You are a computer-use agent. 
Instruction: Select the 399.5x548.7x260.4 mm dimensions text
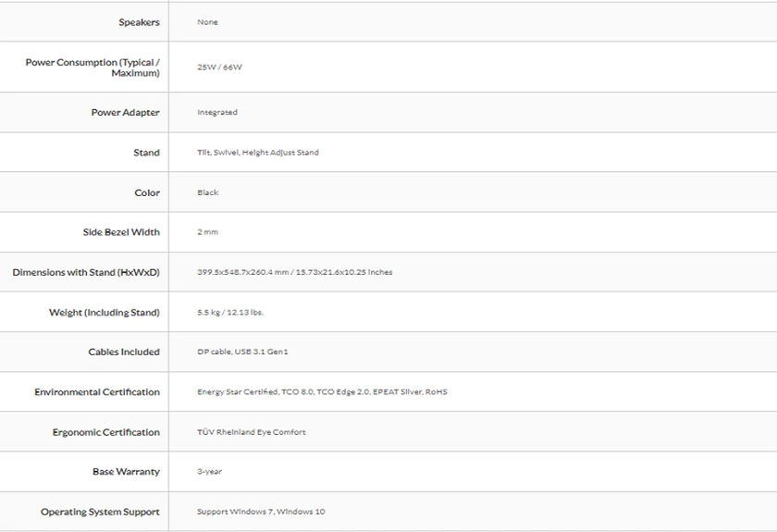pyautogui.click(x=242, y=272)
